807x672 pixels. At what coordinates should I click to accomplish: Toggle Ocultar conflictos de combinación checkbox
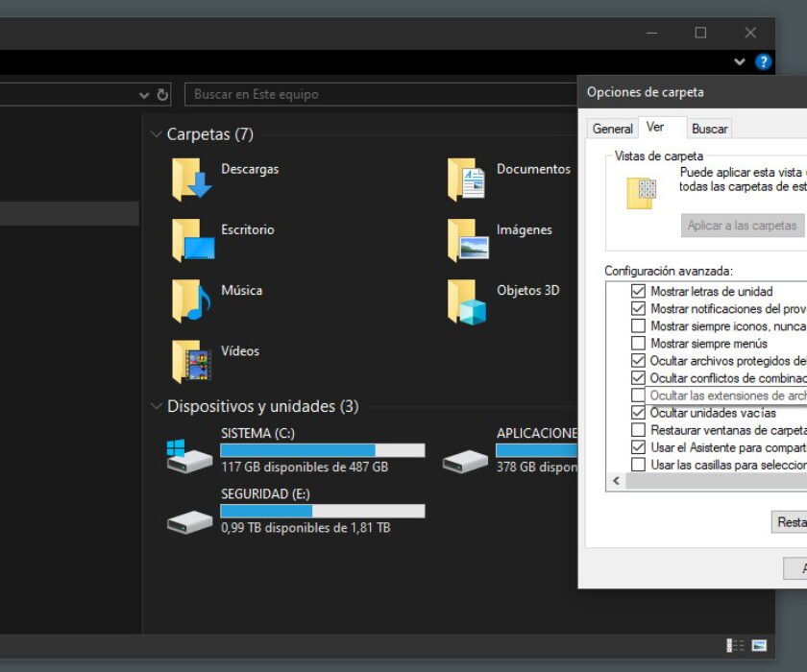pyautogui.click(x=638, y=378)
